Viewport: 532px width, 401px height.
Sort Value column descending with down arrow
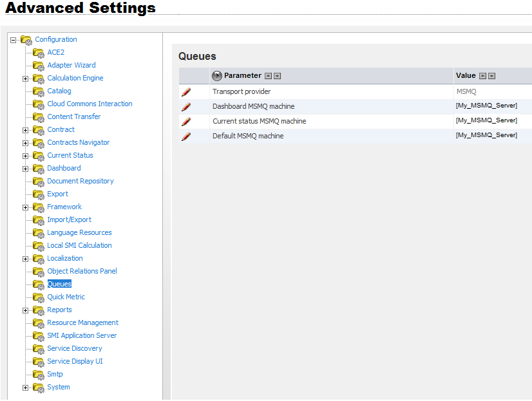[492, 76]
